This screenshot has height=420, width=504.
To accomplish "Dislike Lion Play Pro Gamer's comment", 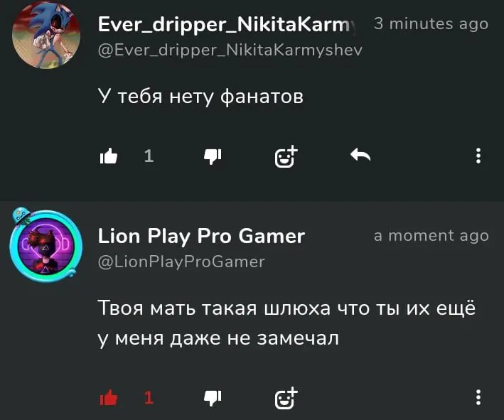I will 213,399.
